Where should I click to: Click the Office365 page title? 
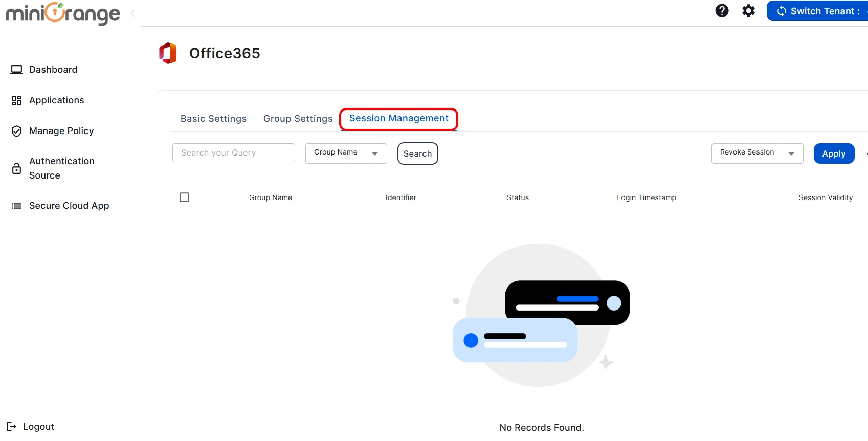click(225, 53)
